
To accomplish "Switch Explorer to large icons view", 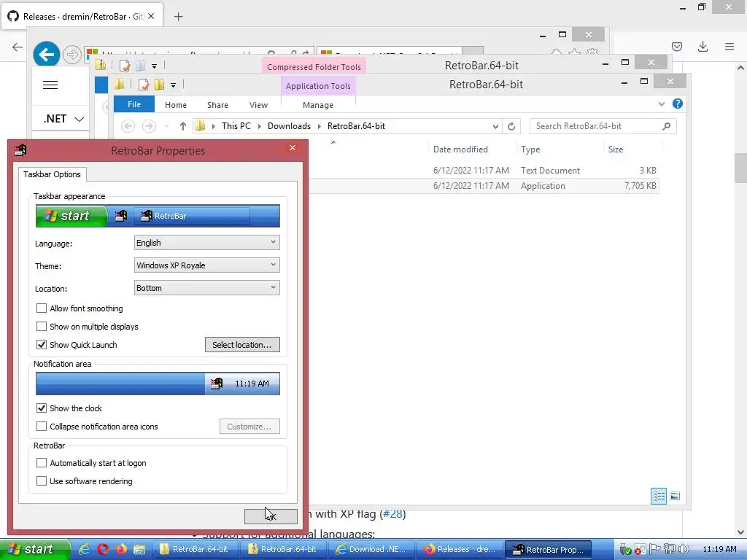I will click(675, 496).
